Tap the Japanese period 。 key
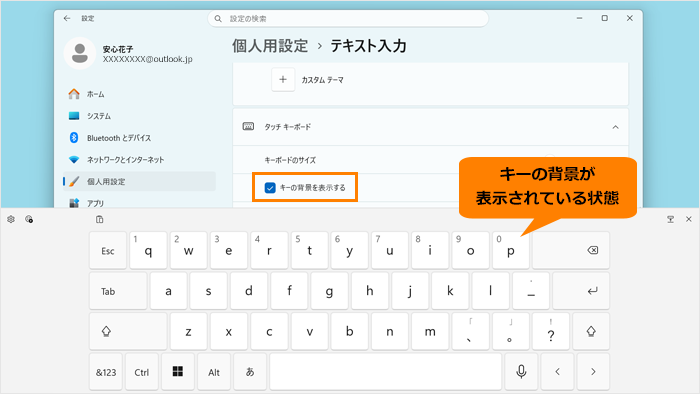 point(511,332)
